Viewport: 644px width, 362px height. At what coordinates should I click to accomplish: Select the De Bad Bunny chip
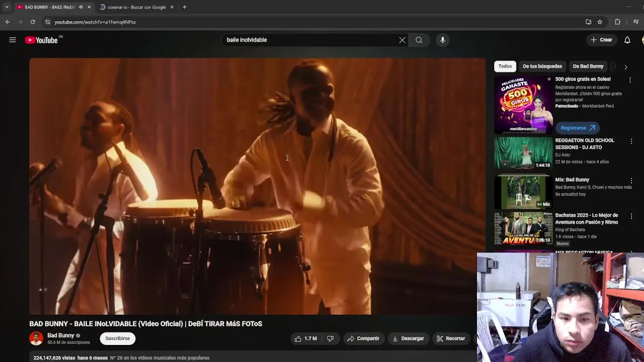tap(588, 66)
